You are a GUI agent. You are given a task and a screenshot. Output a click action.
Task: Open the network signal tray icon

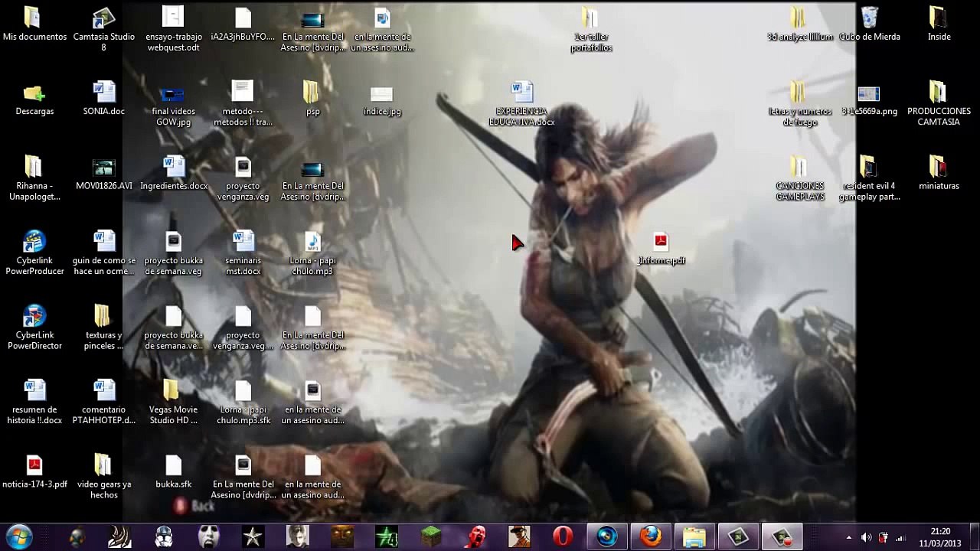pos(900,538)
